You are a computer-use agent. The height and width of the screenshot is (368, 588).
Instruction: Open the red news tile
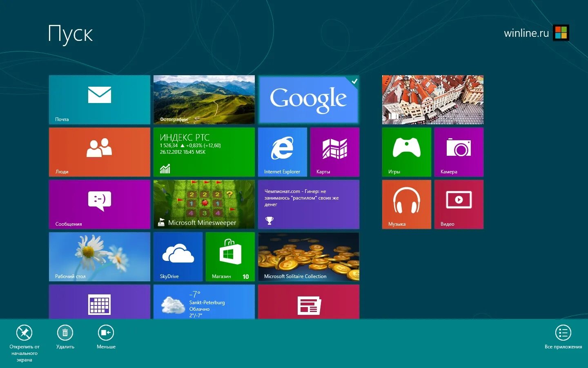(309, 302)
